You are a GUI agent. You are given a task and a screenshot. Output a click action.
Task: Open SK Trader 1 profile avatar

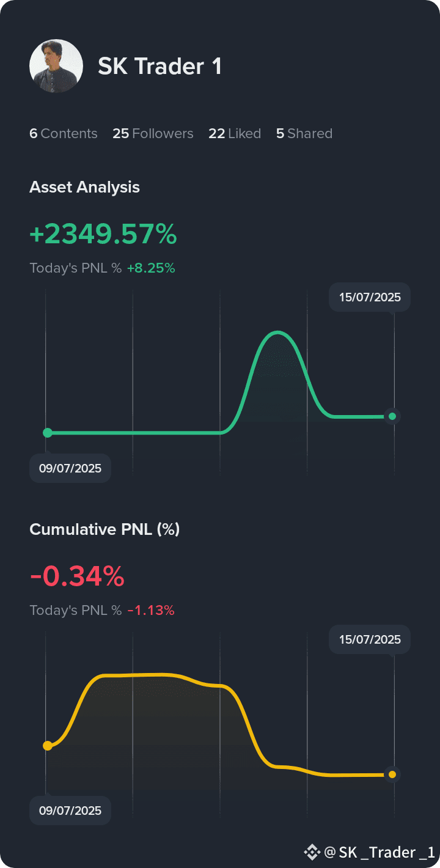click(x=56, y=66)
